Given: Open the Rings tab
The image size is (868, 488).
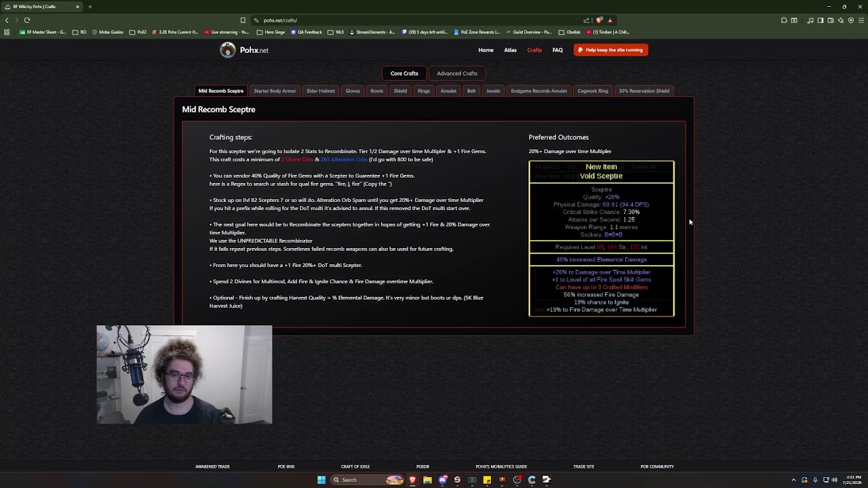Looking at the screenshot, I should pyautogui.click(x=424, y=91).
